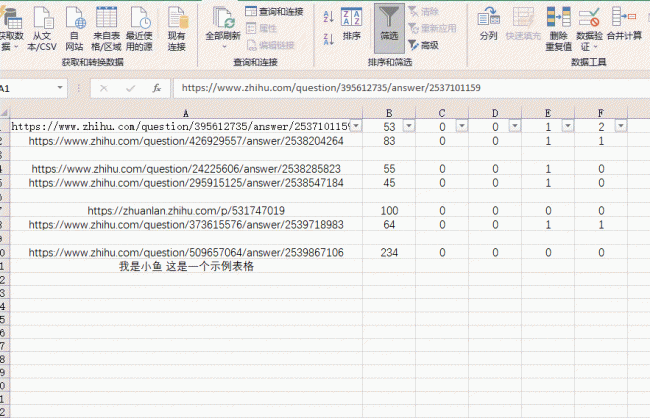The image size is (650, 418).
Task: Click cell containing value 45
Action: tap(389, 183)
